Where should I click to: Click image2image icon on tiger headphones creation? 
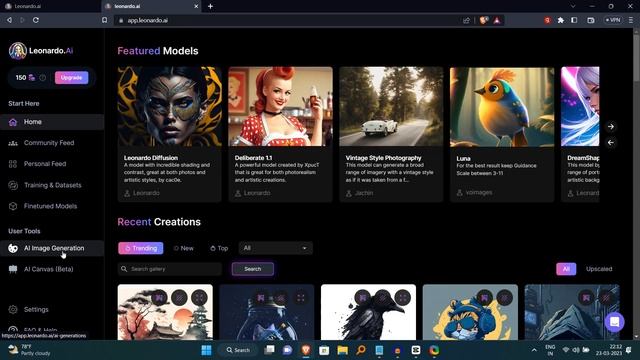[x=484, y=298]
